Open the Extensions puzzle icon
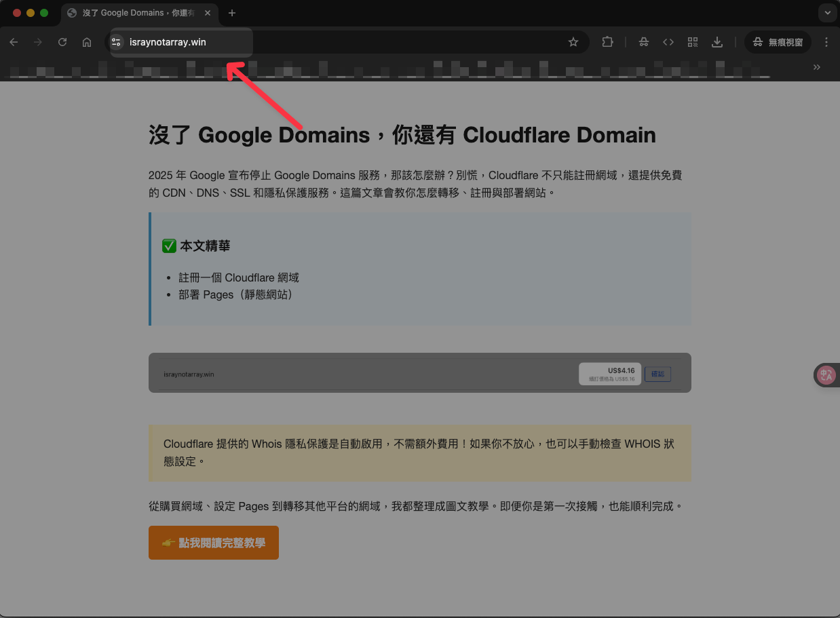Viewport: 840px width, 618px height. tap(607, 42)
